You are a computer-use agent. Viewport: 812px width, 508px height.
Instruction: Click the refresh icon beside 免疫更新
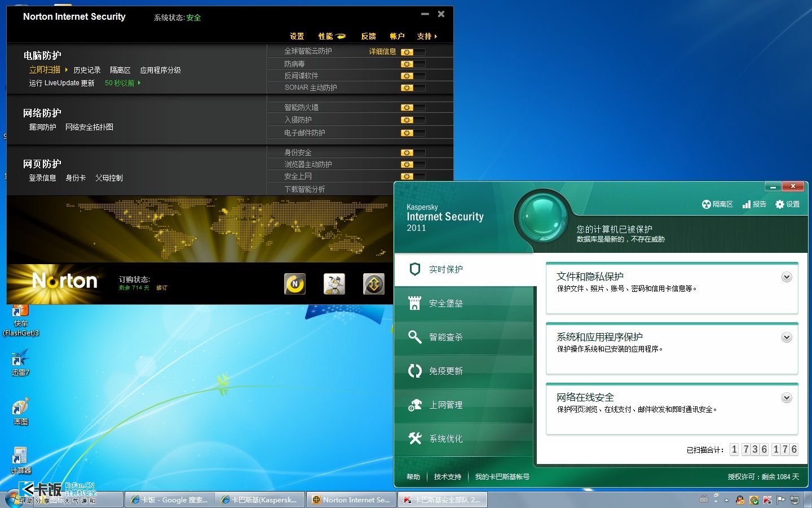pyautogui.click(x=414, y=371)
